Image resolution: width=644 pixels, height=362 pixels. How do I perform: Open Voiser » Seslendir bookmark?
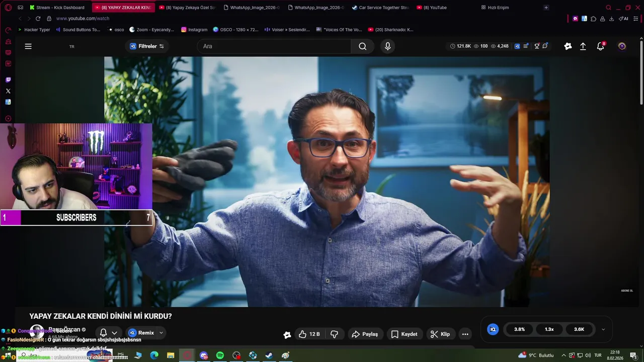(x=287, y=30)
